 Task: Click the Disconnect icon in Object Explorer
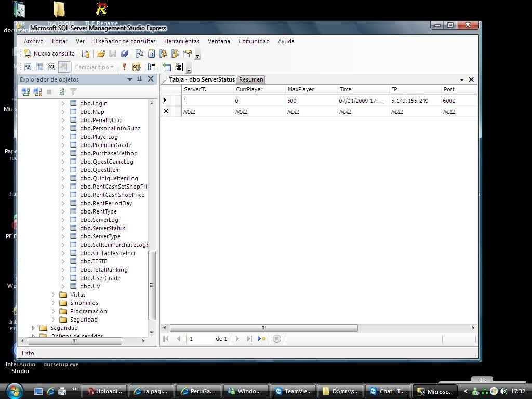point(37,91)
